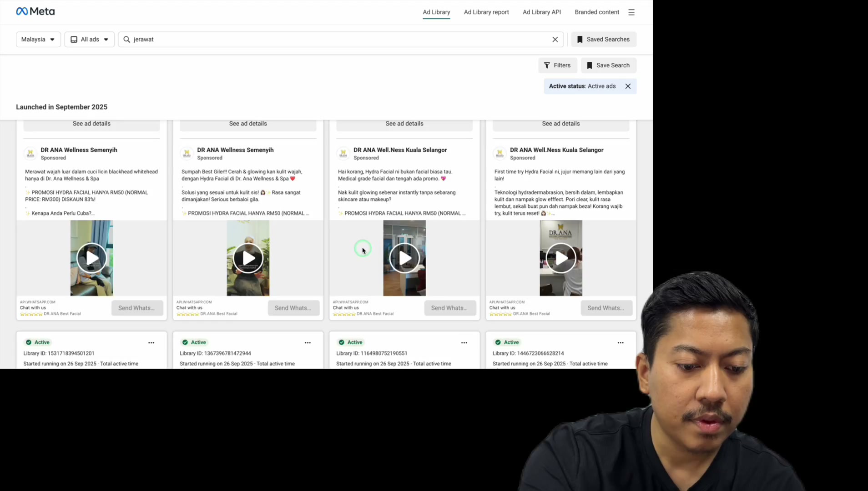Open more options for Library ID 1367396781472944

[x=308, y=343]
